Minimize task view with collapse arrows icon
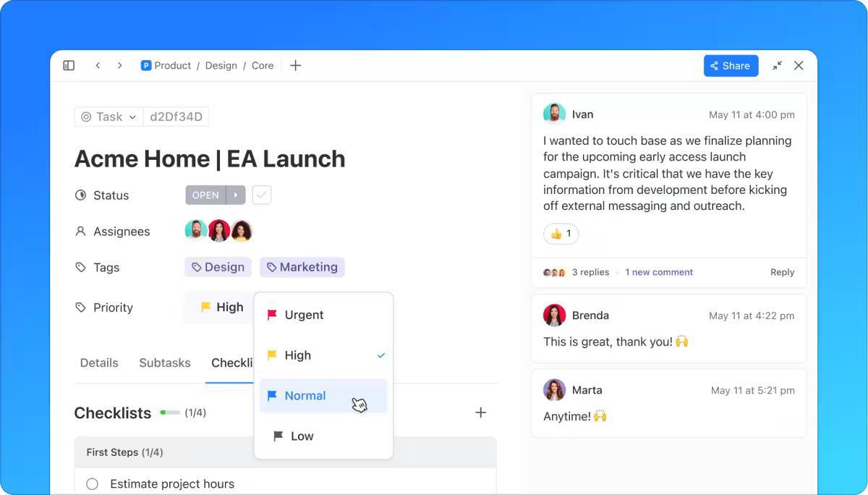This screenshot has width=868, height=495. coord(777,65)
